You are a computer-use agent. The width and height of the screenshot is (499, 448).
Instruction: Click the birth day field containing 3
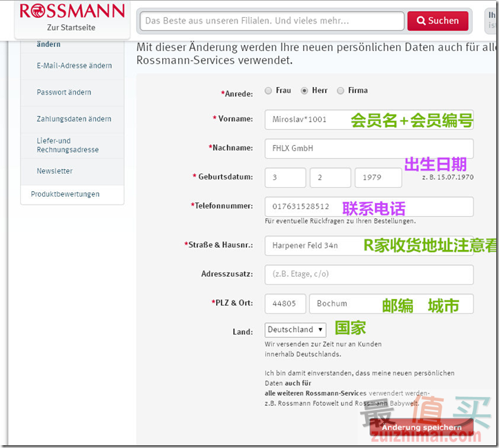286,177
